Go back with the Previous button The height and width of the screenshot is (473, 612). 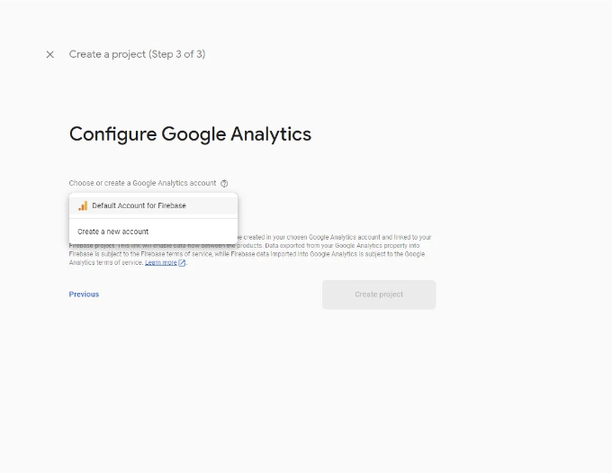84,294
